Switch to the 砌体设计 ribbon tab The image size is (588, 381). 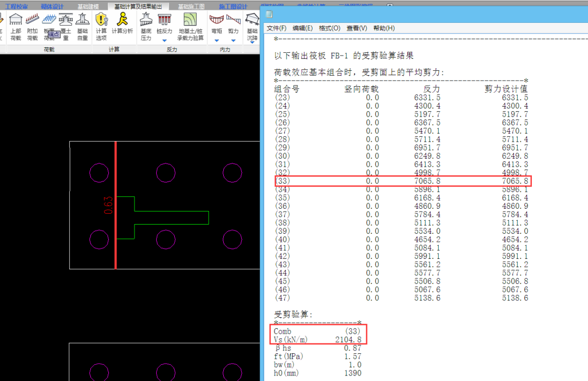52,7
